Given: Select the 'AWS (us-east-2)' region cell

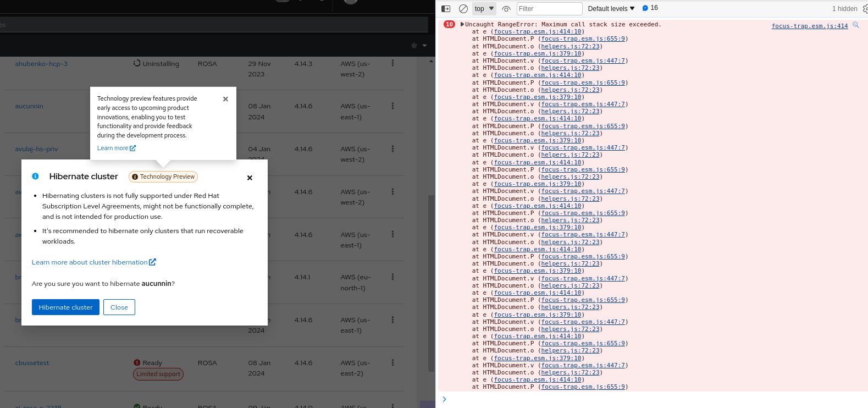Looking at the screenshot, I should (x=355, y=368).
